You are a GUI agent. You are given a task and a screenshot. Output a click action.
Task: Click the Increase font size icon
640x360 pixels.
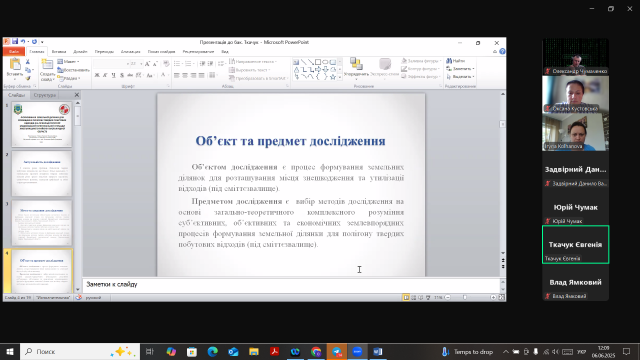pyautogui.click(x=148, y=64)
